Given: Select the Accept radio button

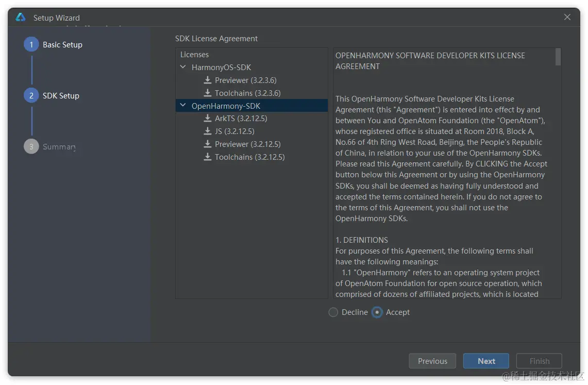Looking at the screenshot, I should click(377, 312).
